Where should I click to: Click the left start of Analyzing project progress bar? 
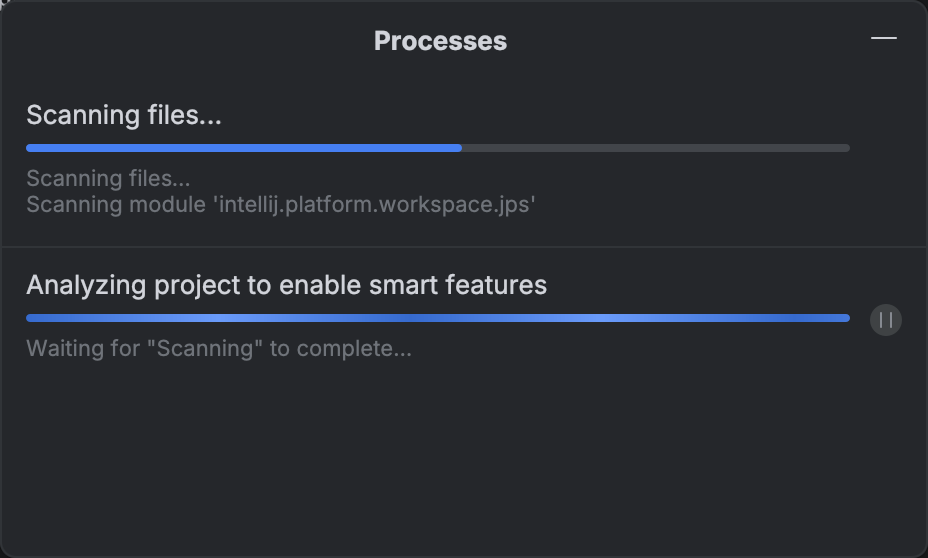pyautogui.click(x=30, y=318)
